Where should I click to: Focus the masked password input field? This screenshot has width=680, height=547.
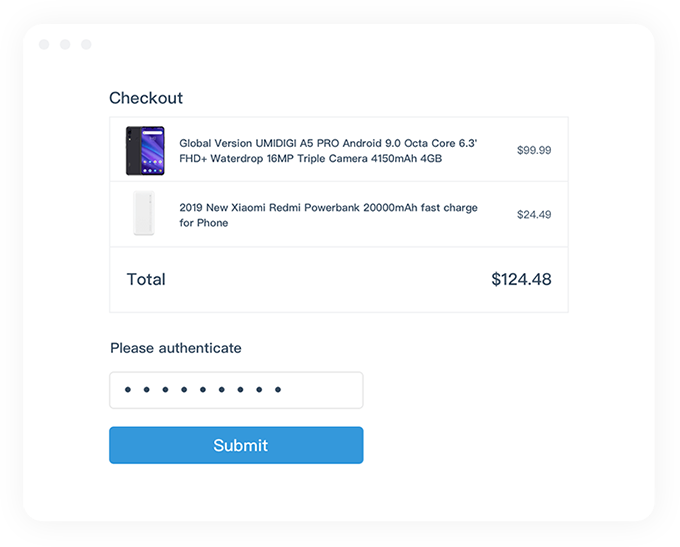click(236, 390)
